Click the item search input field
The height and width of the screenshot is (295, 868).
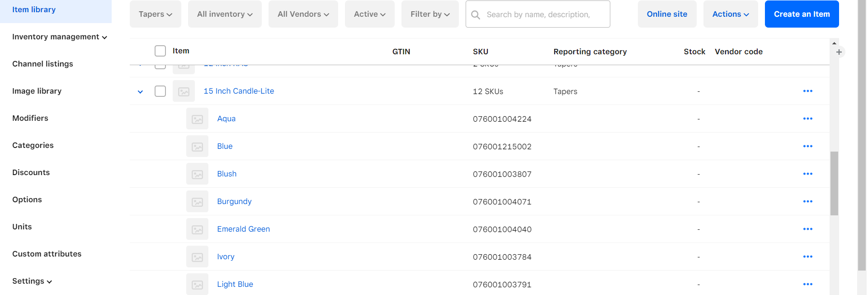pos(538,14)
